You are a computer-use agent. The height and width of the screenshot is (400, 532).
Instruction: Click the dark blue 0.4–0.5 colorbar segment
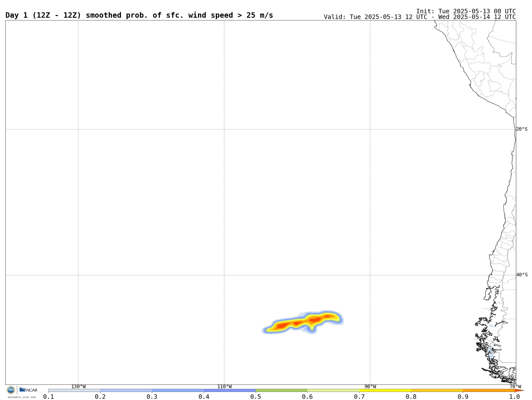click(230, 390)
